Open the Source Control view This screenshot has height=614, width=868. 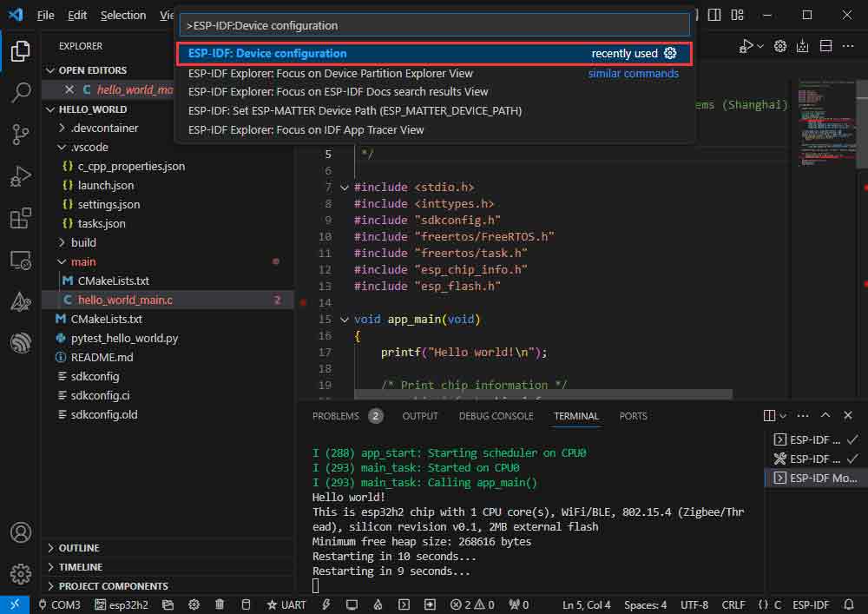[21, 135]
